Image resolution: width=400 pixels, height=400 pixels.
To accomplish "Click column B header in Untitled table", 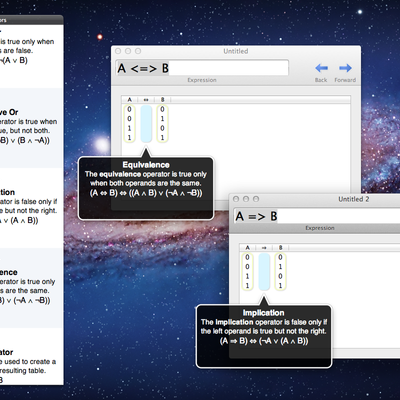I will (x=163, y=99).
